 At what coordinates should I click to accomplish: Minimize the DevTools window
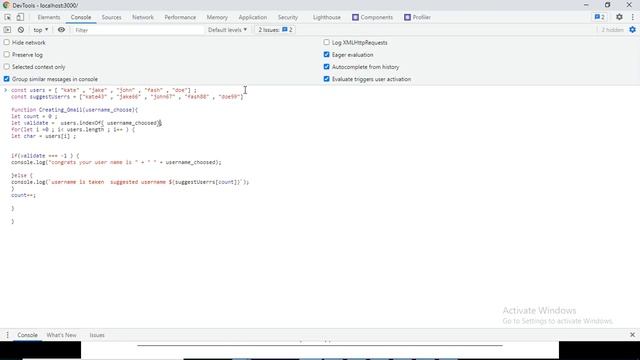[586, 5]
